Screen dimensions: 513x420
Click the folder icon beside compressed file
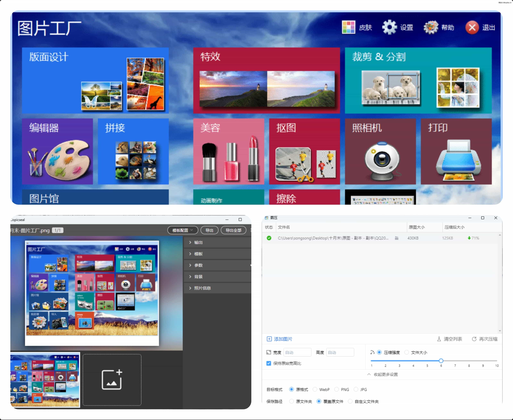(x=397, y=238)
